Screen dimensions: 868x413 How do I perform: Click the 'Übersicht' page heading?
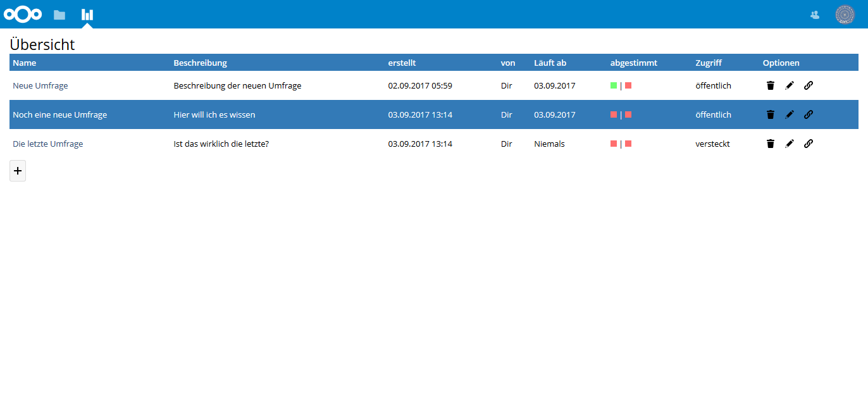(x=42, y=44)
